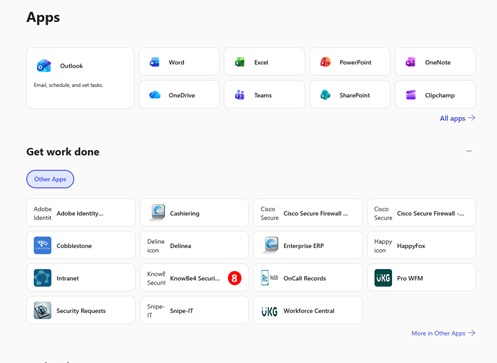The height and width of the screenshot is (363, 497).
Task: Click the 'Workforce Central' label
Action: [x=309, y=311]
